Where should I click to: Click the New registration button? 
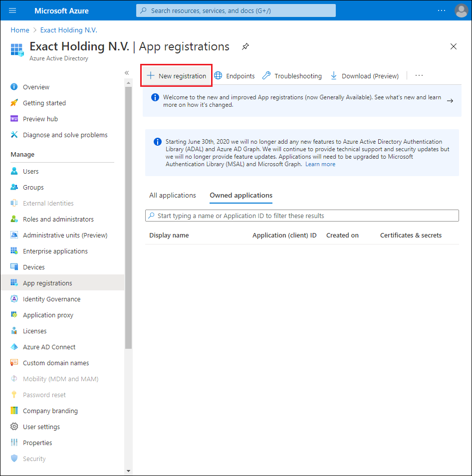coord(176,75)
